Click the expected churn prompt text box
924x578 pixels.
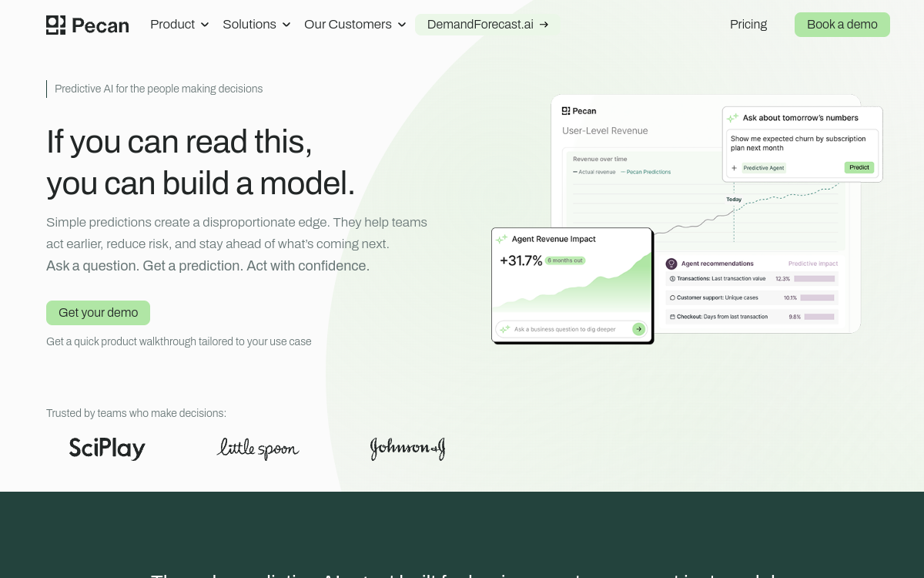[802, 153]
